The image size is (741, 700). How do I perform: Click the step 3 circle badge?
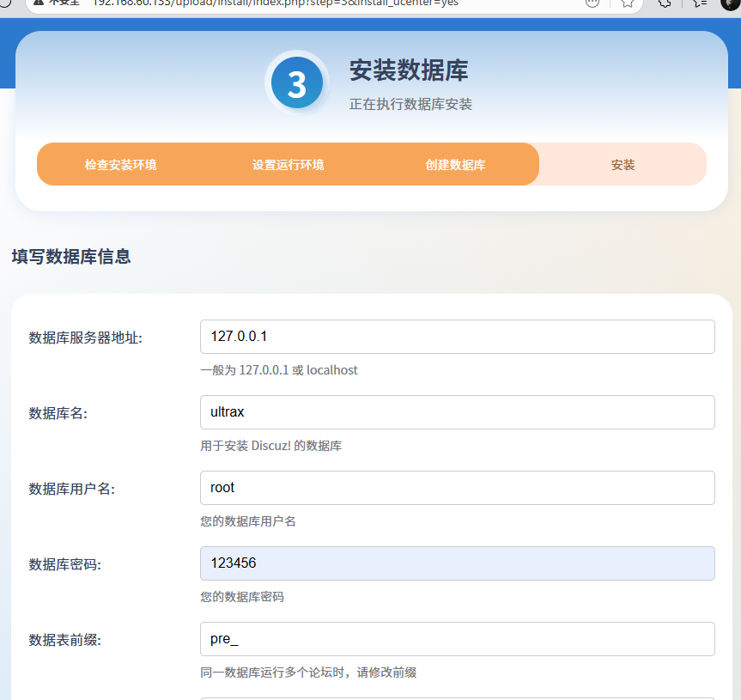pos(297,82)
